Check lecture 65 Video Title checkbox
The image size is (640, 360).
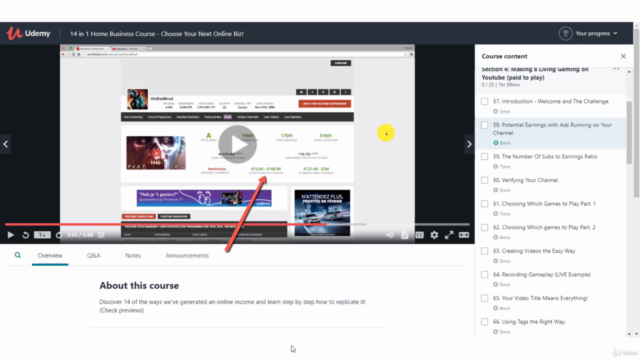pyautogui.click(x=484, y=298)
